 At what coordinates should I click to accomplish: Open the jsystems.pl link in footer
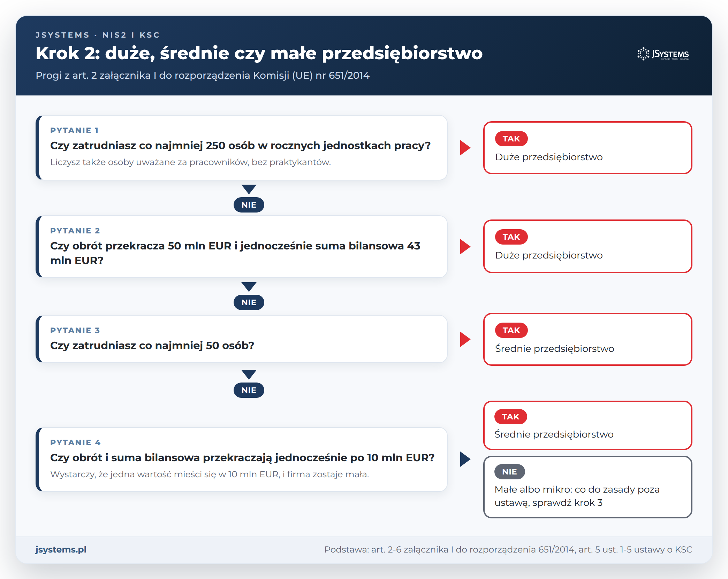tap(61, 549)
